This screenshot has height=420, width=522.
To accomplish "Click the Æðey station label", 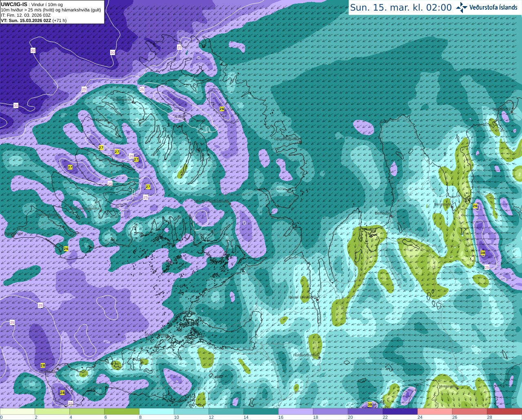I will (x=179, y=117).
